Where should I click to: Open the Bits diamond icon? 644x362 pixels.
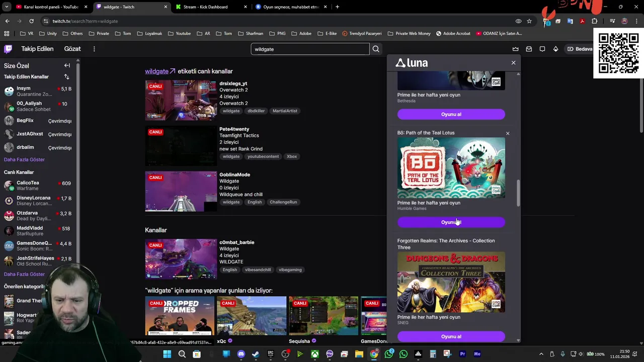point(555,49)
